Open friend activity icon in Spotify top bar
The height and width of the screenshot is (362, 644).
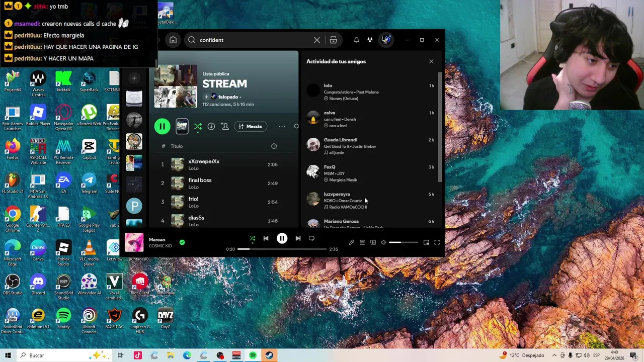pyautogui.click(x=370, y=40)
